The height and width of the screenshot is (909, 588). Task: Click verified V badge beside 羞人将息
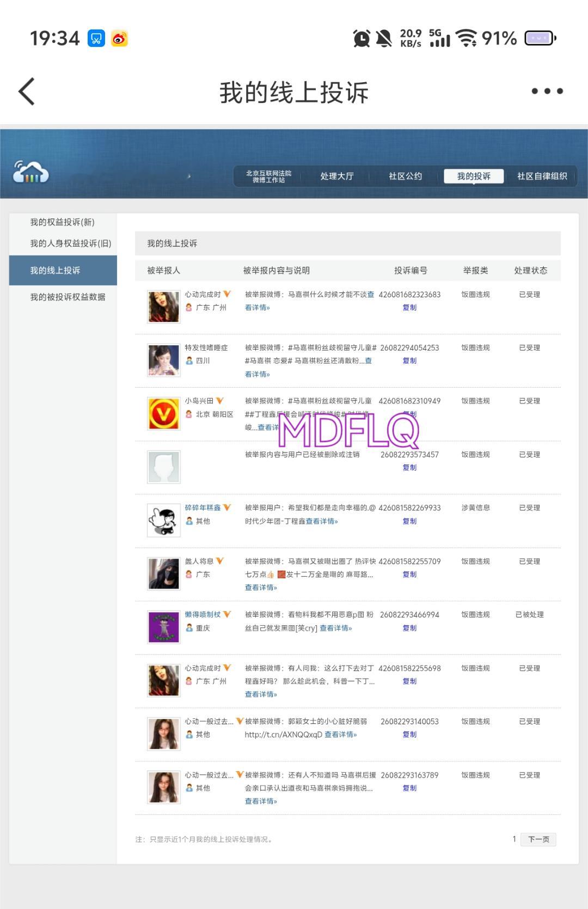click(x=220, y=561)
